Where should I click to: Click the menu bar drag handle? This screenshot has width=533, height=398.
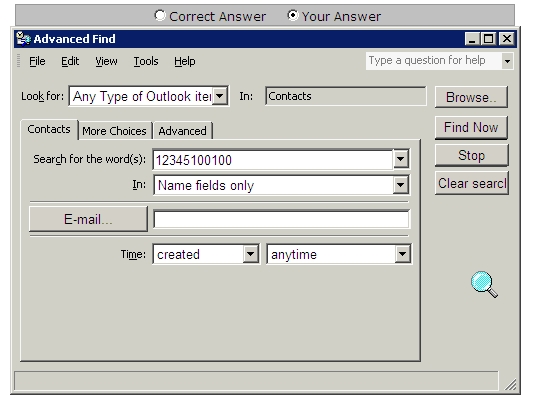tap(19, 61)
